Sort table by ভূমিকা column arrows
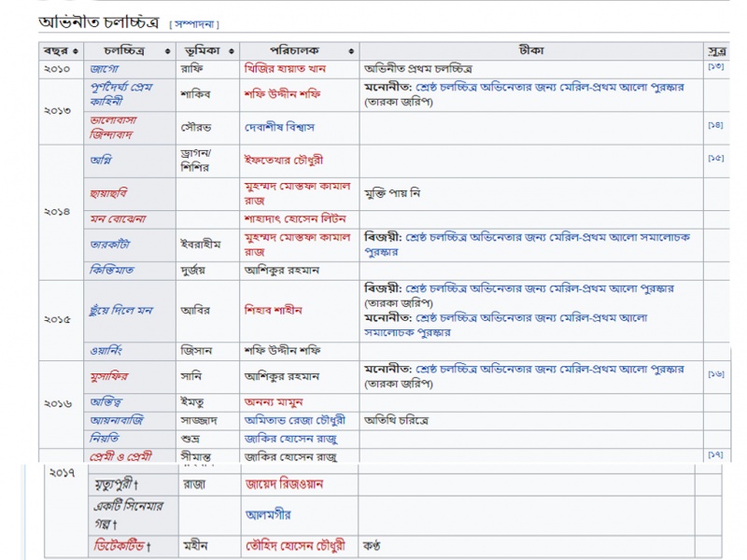Image resolution: width=747 pixels, height=560 pixels. (232, 51)
